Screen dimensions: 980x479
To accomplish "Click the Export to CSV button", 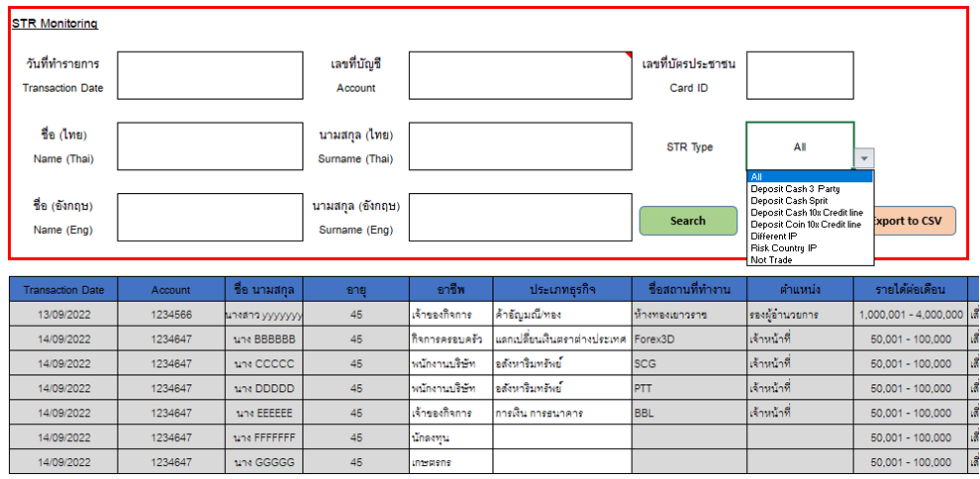I will 915,221.
